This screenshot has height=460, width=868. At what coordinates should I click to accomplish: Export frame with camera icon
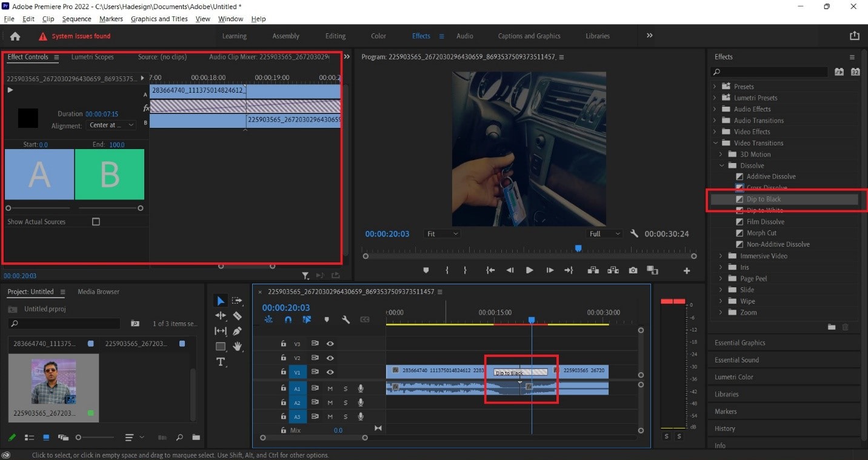633,270
